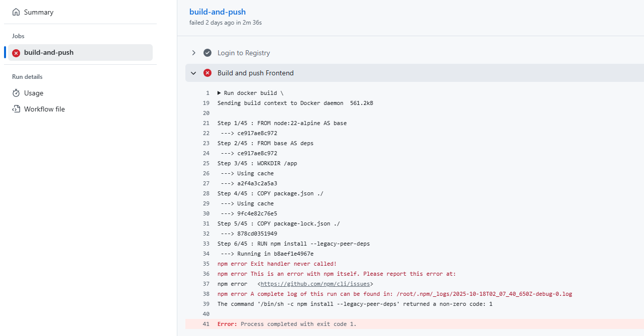Viewport: 644px width, 336px height.
Task: Follow the github.com/npm/cli/issues link
Action: [x=315, y=283]
